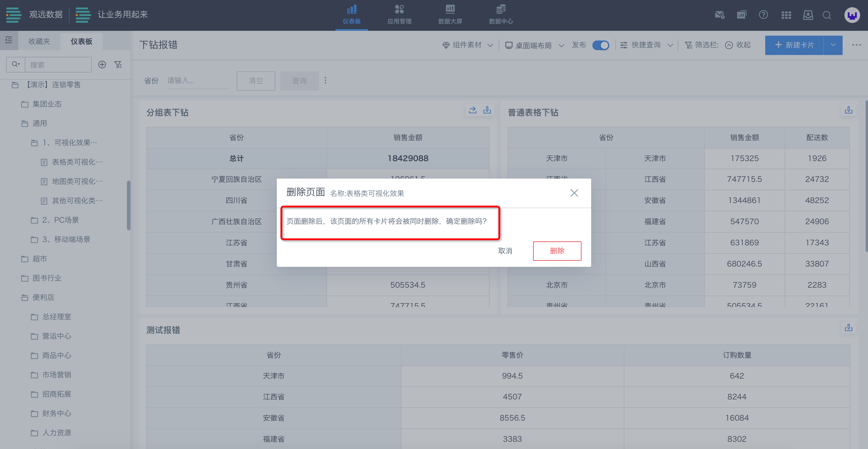
Task: Open the screen monitor icon in header
Action: point(742,15)
